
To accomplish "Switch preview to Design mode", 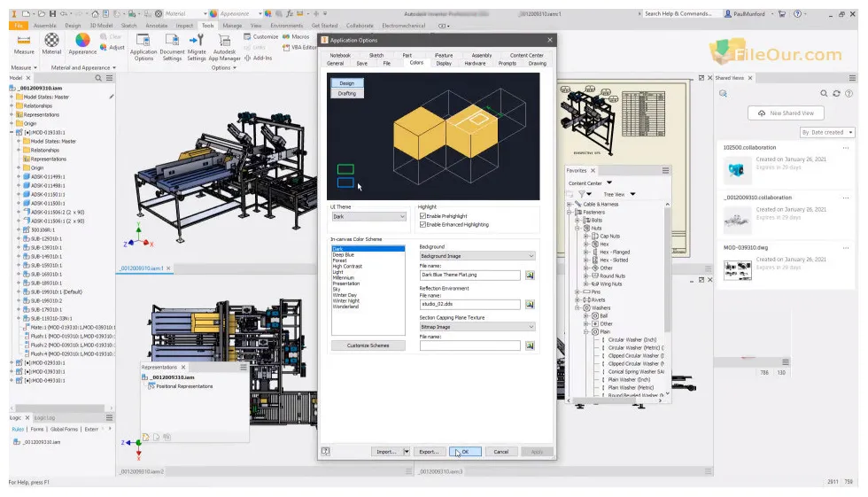I will coord(347,83).
